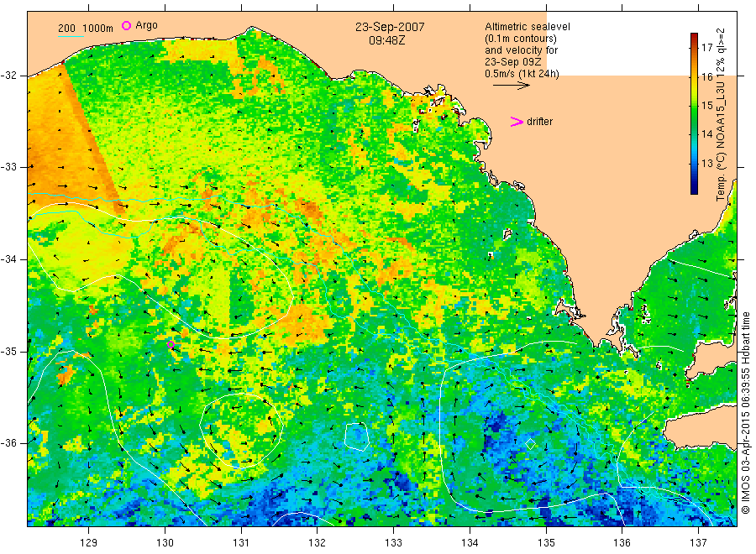The height and width of the screenshot is (554, 756).
Task: Click the magenta Argo circle in the legend
Action: [x=126, y=25]
